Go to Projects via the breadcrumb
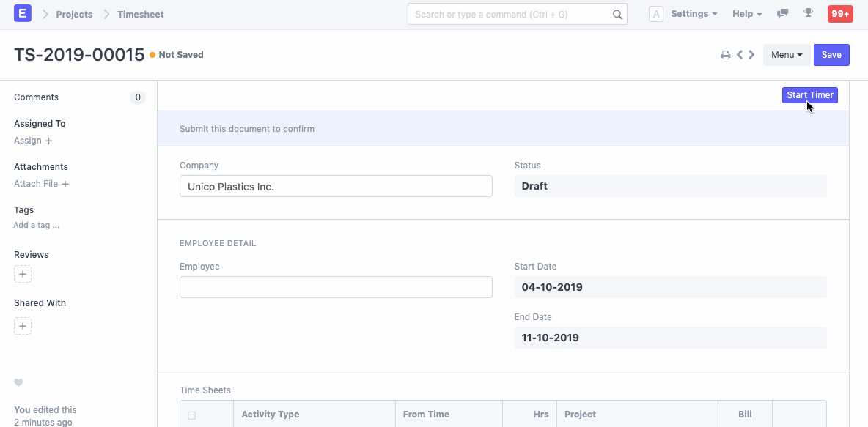Screen dimensions: 868x427 73,13
